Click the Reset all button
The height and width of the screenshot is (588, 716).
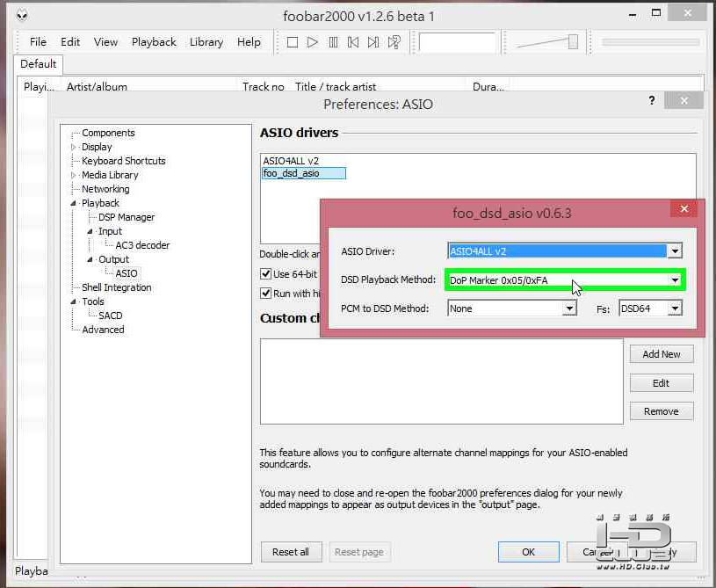(x=291, y=552)
